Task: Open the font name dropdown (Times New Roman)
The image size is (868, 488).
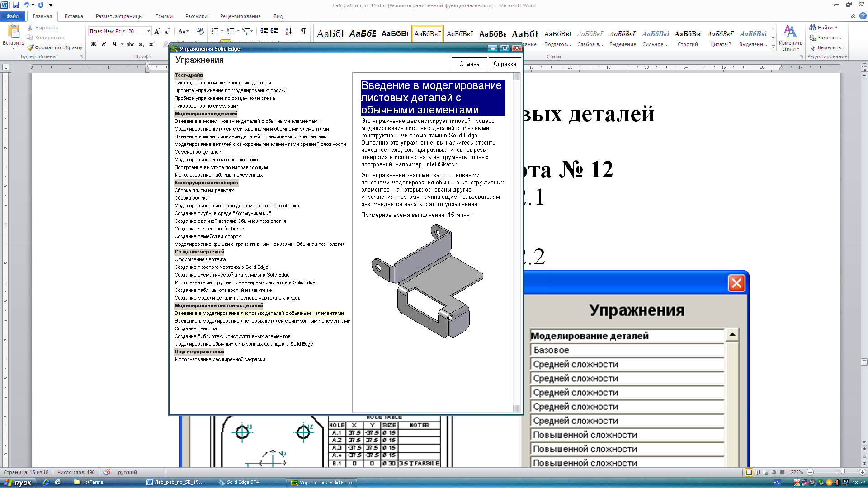Action: 123,31
